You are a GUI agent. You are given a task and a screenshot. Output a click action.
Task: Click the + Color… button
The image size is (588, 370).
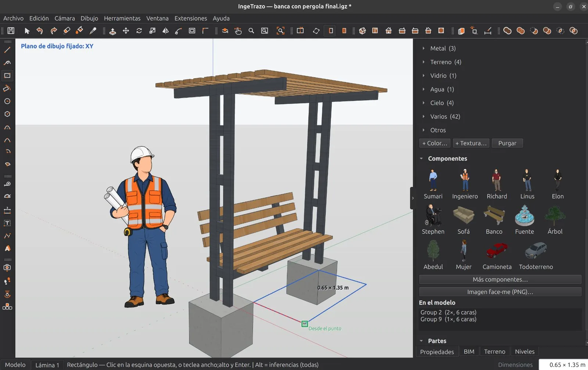coord(435,143)
